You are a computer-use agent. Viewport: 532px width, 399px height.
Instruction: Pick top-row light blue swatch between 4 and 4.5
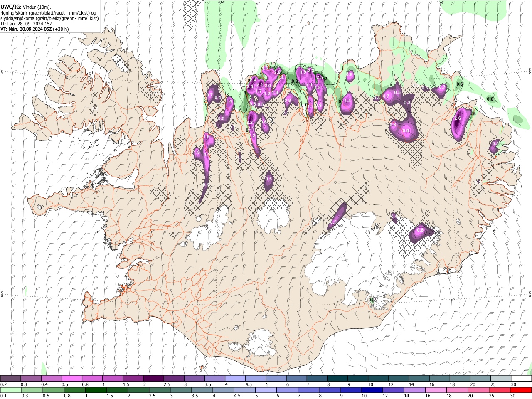coord(234,379)
